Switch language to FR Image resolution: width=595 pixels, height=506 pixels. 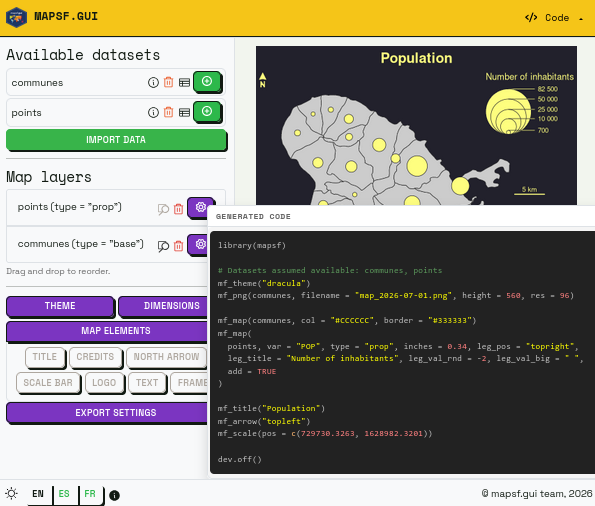click(x=90, y=494)
